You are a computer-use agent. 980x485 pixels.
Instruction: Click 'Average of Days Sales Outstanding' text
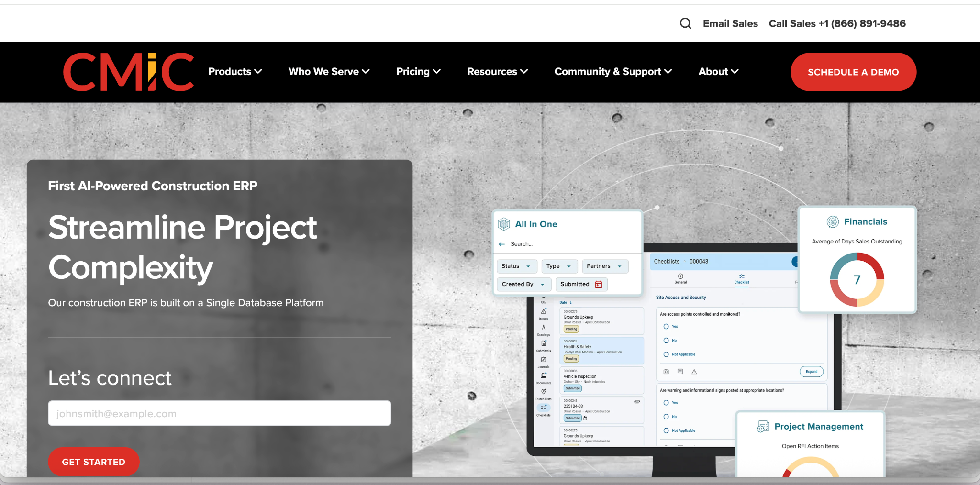coord(857,242)
